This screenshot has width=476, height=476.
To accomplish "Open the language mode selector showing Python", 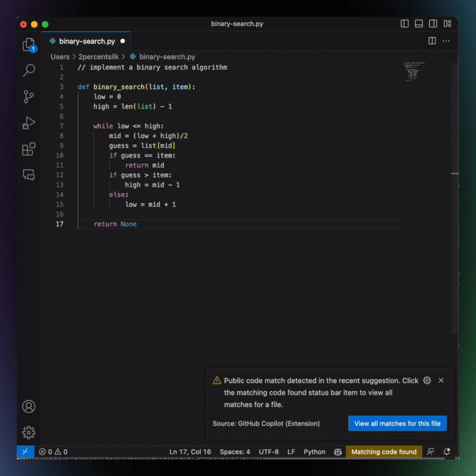I will tap(314, 452).
